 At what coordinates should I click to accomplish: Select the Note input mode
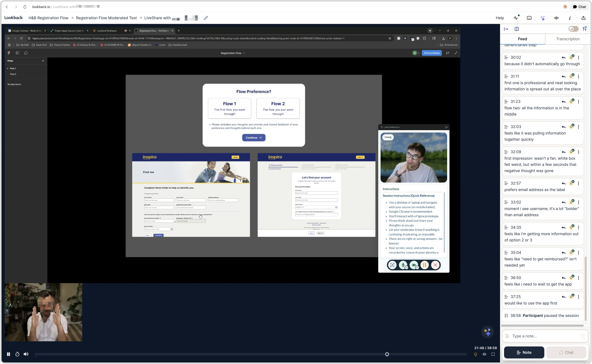[524, 352]
